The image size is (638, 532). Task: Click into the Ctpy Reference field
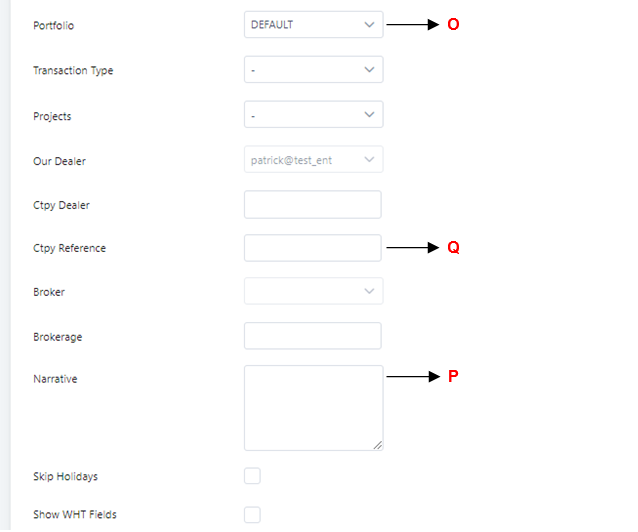(x=313, y=248)
